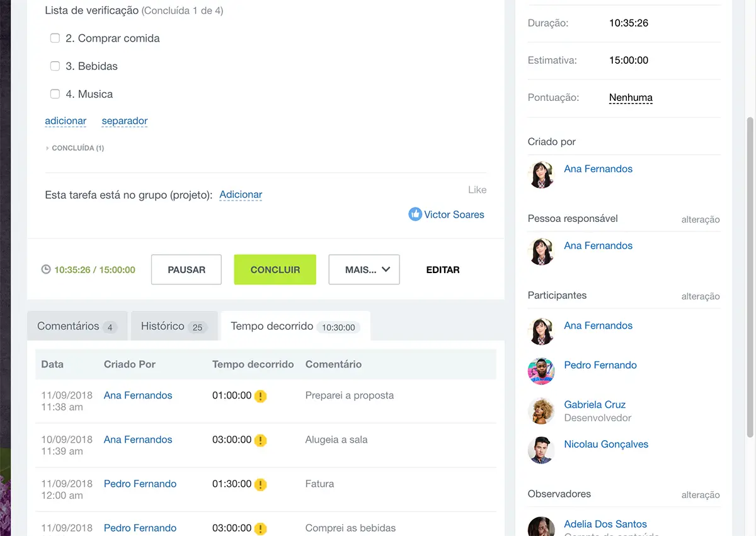Click the thumbs-up icon beside Victor Soares
The height and width of the screenshot is (536, 756).
pos(415,214)
